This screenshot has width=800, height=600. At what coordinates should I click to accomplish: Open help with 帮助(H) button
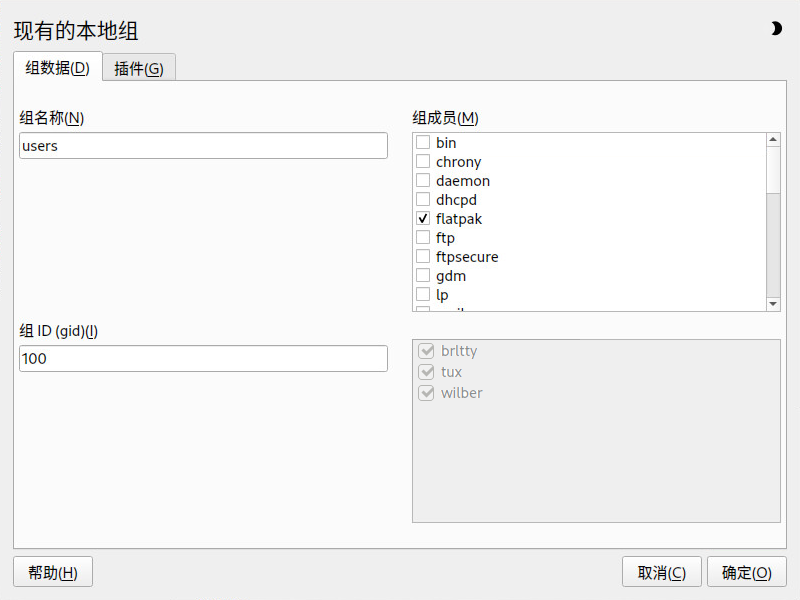coord(53,573)
